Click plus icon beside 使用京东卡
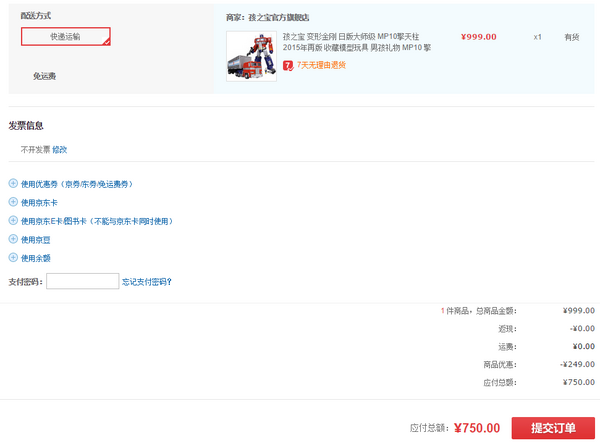This screenshot has width=600, height=443. tap(13, 202)
